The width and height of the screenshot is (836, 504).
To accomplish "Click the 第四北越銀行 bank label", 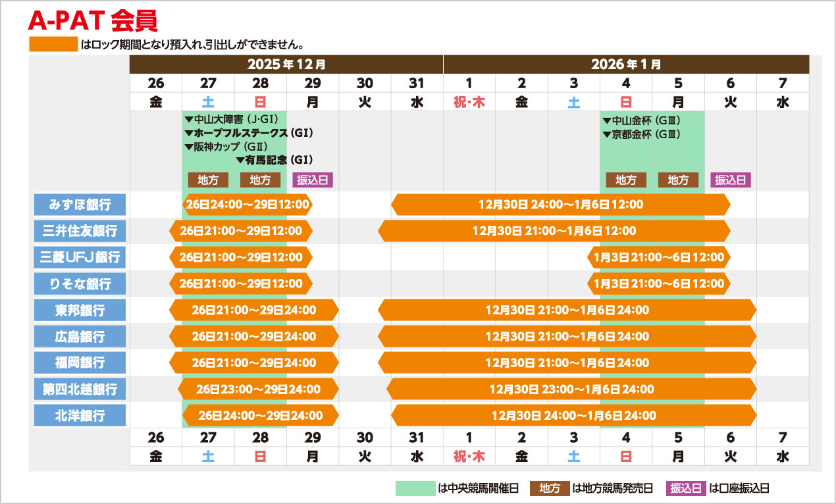I will (80, 389).
